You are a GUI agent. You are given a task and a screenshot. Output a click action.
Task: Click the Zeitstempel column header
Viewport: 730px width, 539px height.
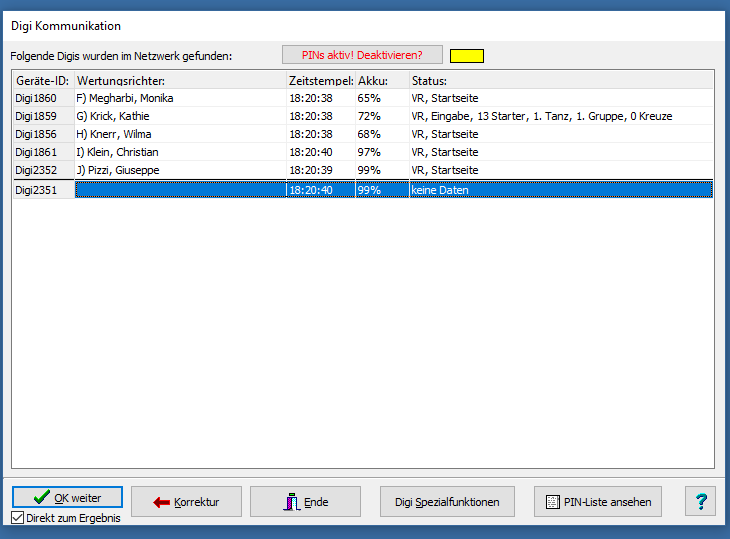[x=320, y=80]
